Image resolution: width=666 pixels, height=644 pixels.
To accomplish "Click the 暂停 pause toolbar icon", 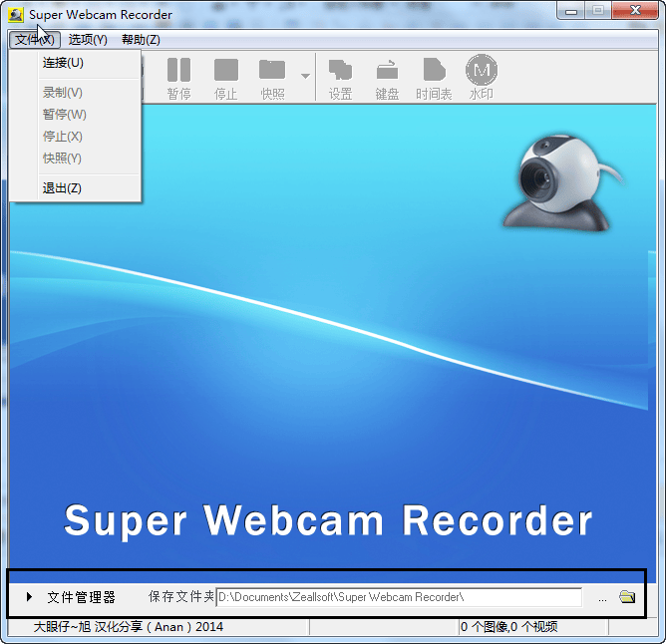I will [178, 78].
